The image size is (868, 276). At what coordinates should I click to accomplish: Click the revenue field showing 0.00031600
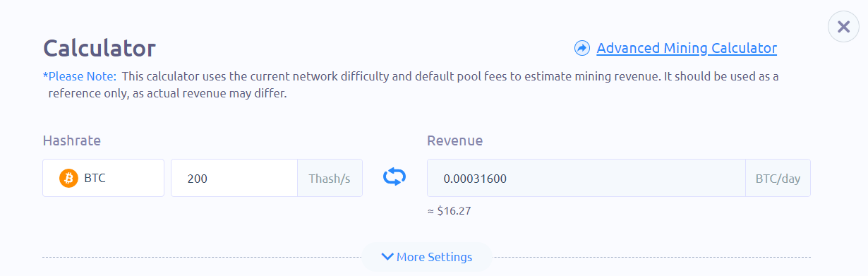[x=586, y=178]
